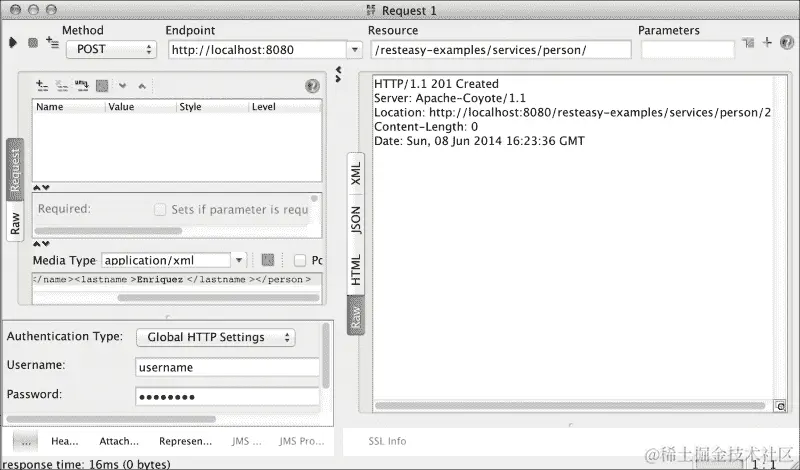Open the request editor help at top right
The image size is (800, 470).
tap(787, 42)
